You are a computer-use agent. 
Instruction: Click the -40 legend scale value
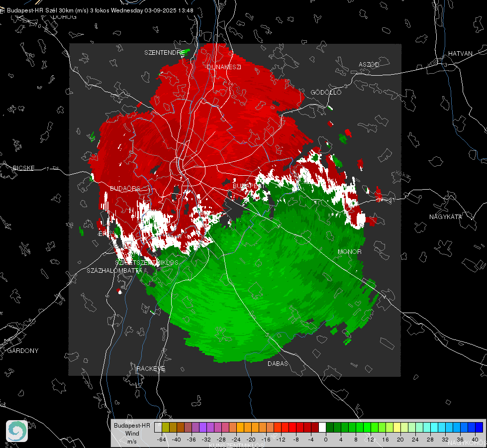(177, 440)
